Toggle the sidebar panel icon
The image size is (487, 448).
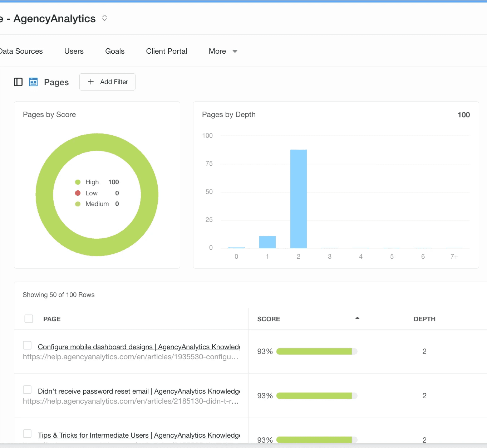(18, 82)
